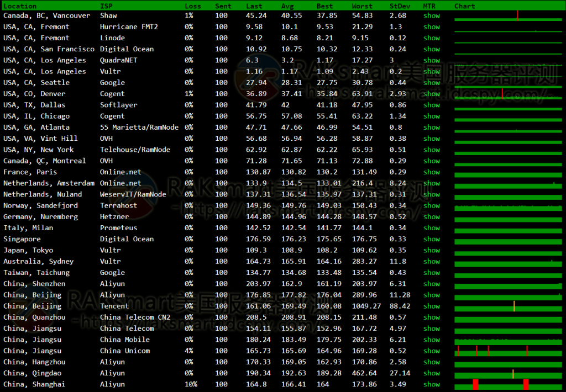This screenshot has width=566, height=392.
Task: Open show link for Amsterdam Online.net
Action: 431,183
